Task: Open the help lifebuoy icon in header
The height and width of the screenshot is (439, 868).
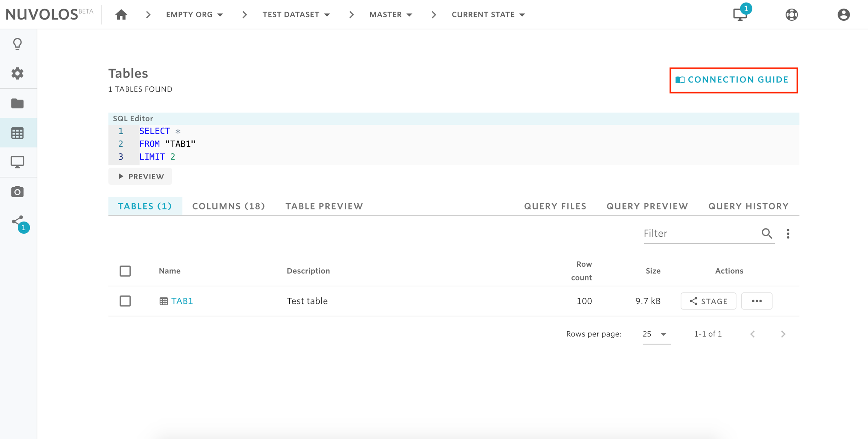Action: coord(792,15)
